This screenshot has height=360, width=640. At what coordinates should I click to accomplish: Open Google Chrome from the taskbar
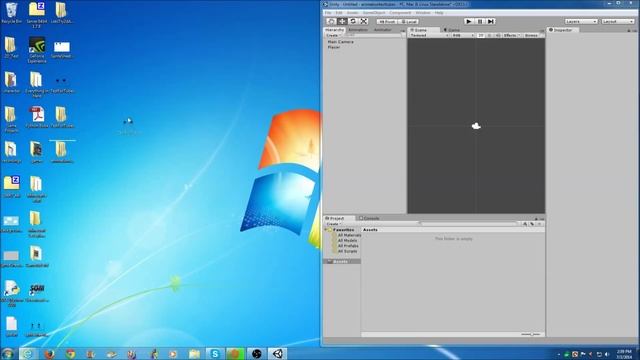[71, 354]
